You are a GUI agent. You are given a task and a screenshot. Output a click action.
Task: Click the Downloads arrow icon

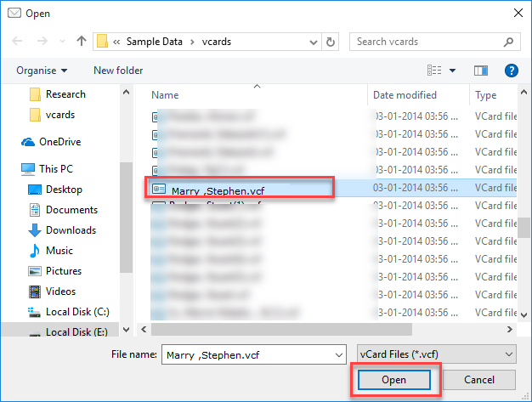point(35,230)
